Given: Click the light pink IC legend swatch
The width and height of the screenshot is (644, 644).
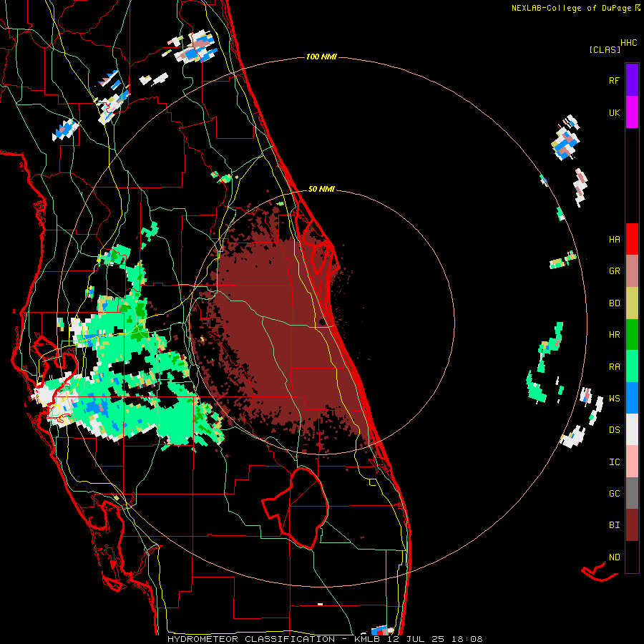Looking at the screenshot, I should pyautogui.click(x=632, y=462).
